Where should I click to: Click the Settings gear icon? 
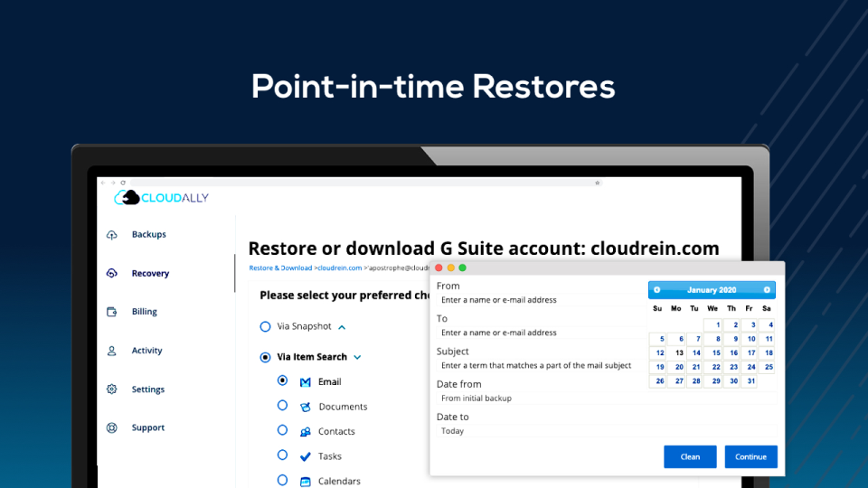tap(112, 389)
